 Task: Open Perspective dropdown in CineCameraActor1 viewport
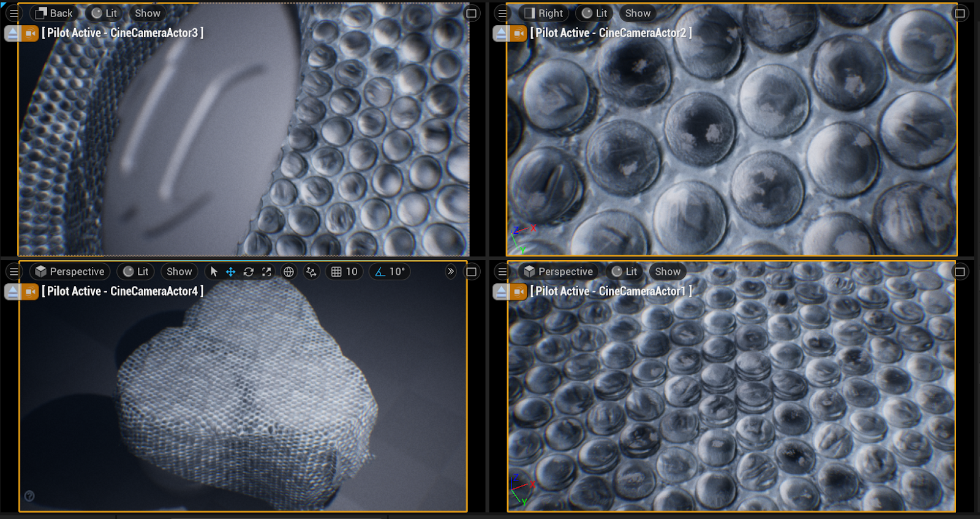[559, 271]
